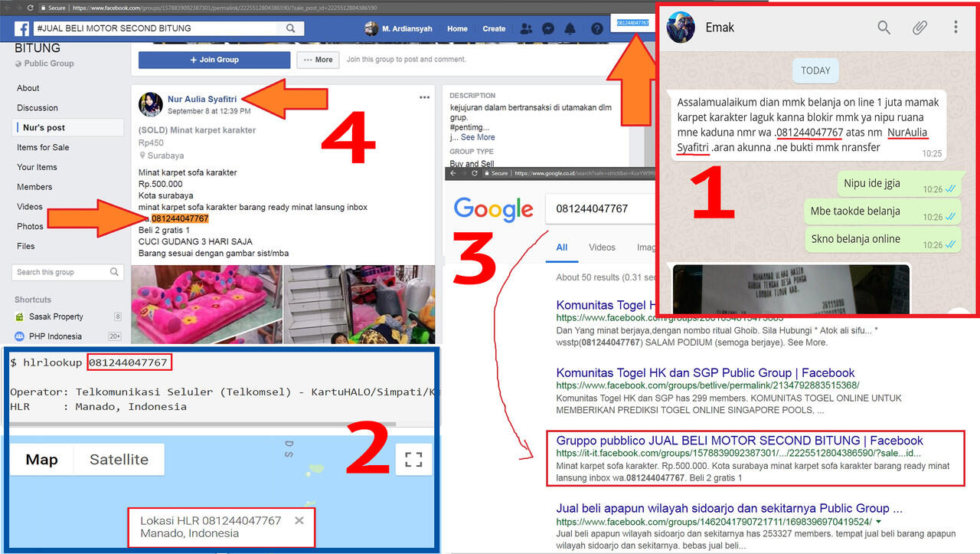Screen dimensions: 980x554
Task: View the group Members list
Action: coord(34,187)
